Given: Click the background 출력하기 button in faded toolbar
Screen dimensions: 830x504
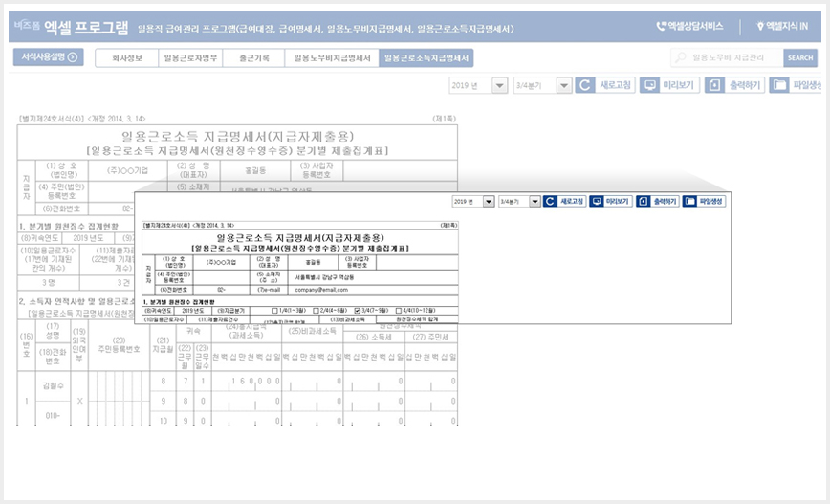Looking at the screenshot, I should (x=734, y=85).
